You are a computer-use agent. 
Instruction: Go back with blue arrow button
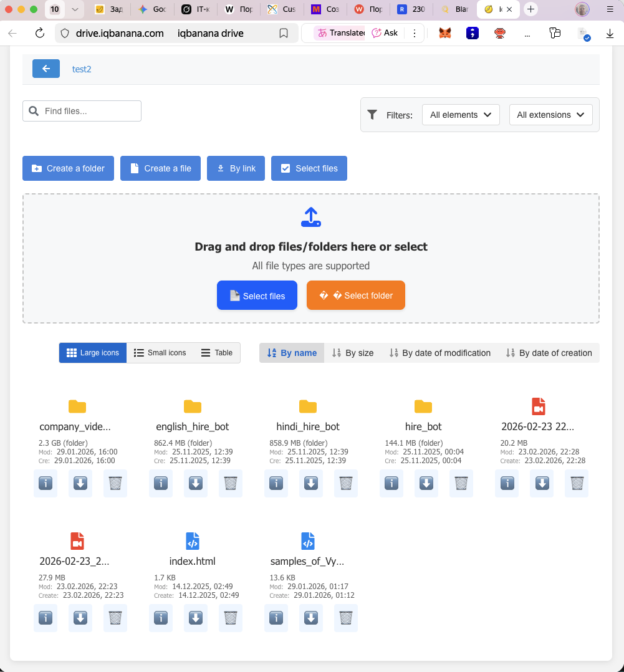(46, 69)
